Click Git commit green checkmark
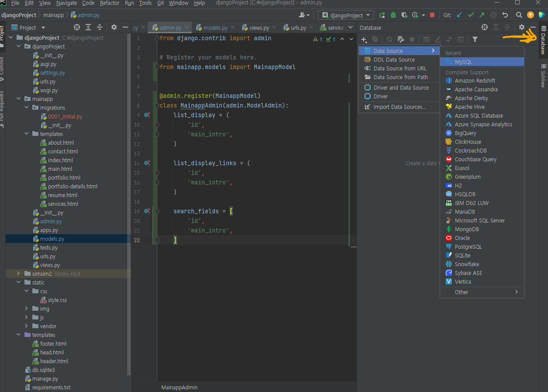548x392 pixels. [471, 15]
